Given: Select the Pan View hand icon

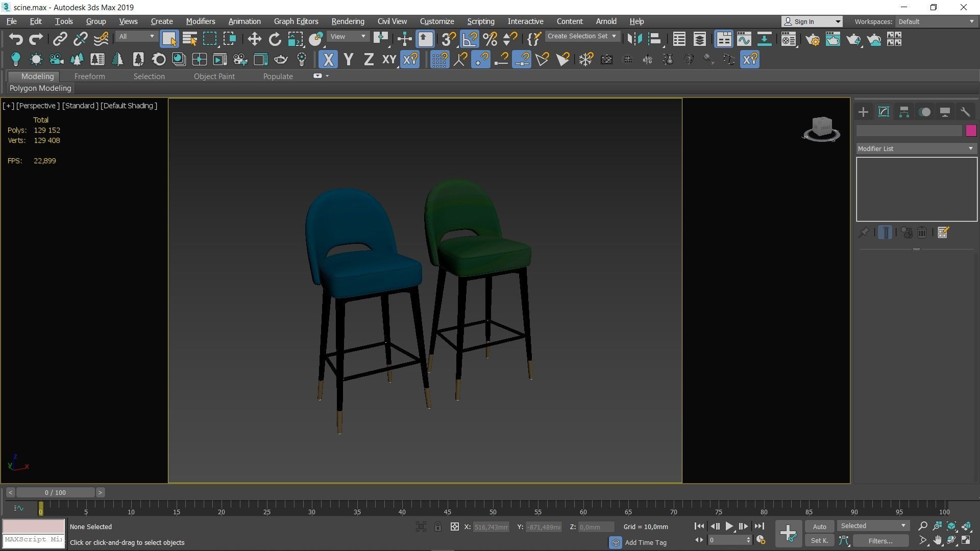Looking at the screenshot, I should point(938,540).
